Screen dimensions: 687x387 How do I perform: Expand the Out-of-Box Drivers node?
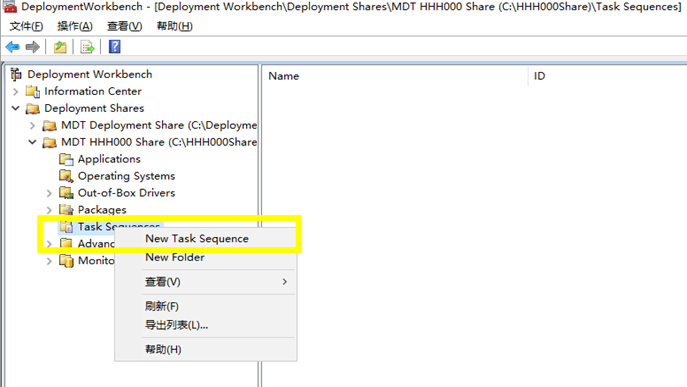(x=49, y=193)
